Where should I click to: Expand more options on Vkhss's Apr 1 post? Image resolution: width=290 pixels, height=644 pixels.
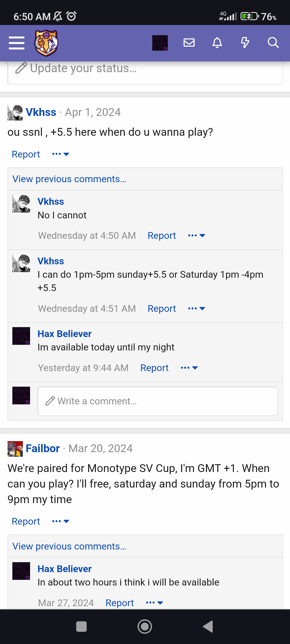[61, 154]
